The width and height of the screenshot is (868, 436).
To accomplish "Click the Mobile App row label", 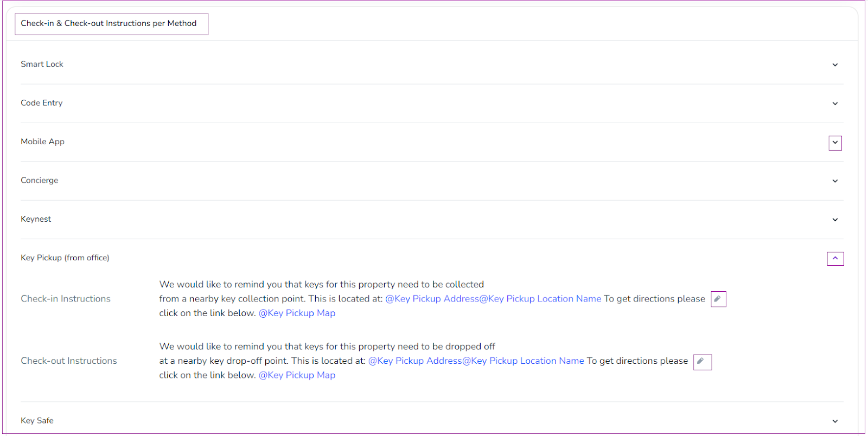I will coord(42,142).
